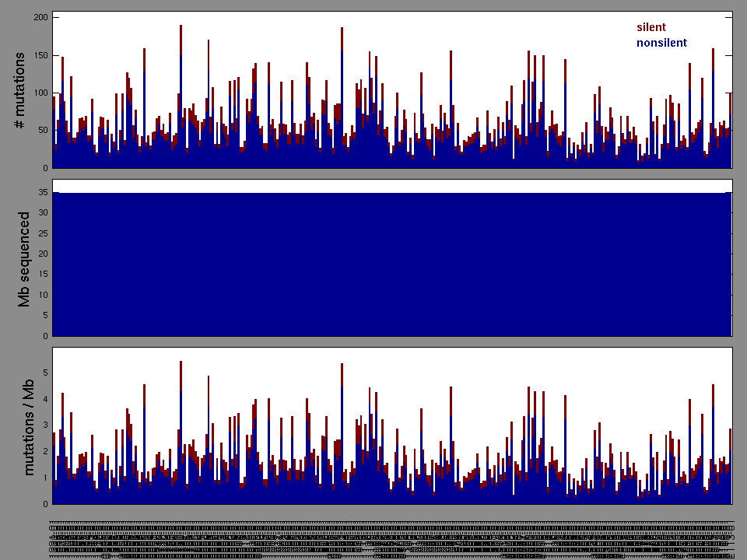Click the "silent" legend label
747x560 pixels.
pyautogui.click(x=651, y=27)
